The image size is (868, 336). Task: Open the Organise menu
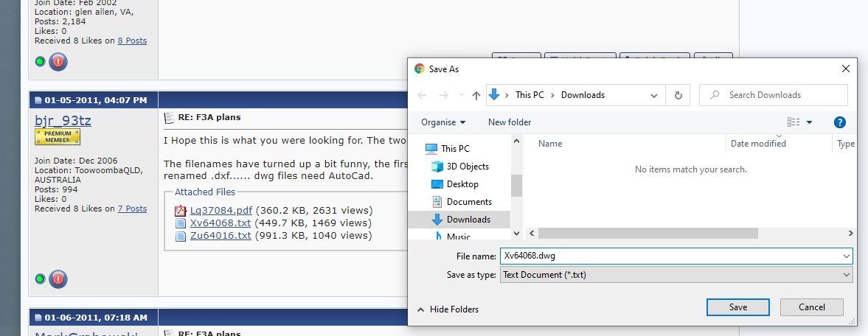[443, 122]
